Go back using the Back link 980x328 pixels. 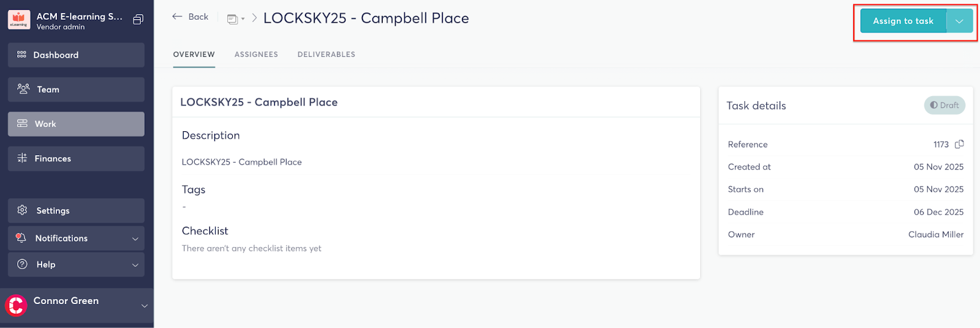tap(190, 17)
